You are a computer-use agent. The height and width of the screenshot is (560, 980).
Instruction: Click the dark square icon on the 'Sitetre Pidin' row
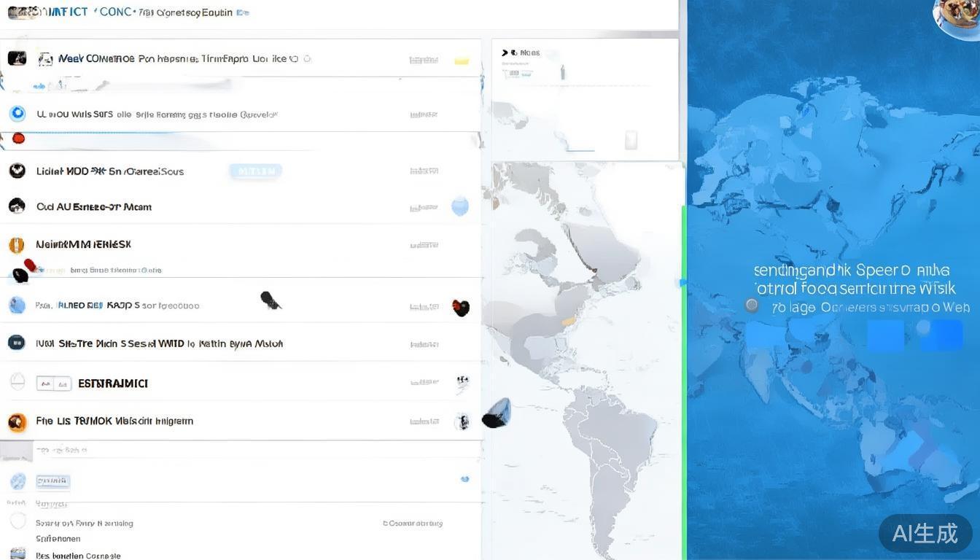[16, 343]
